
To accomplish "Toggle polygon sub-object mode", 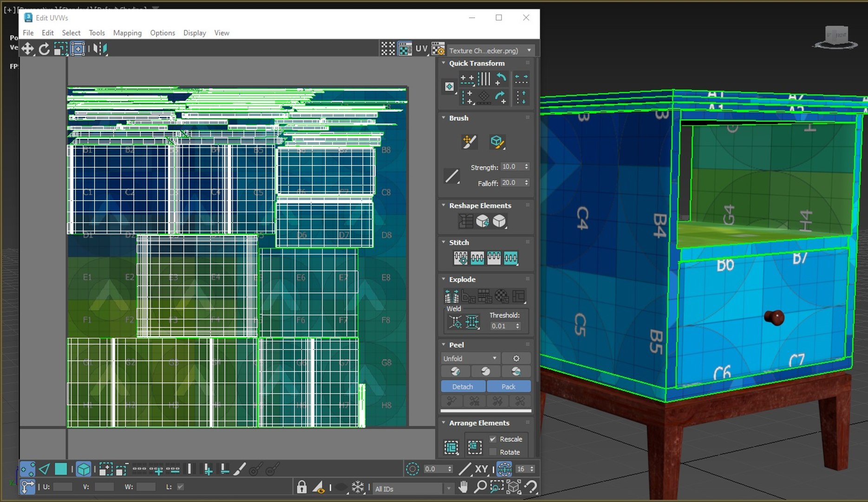I will 61,469.
